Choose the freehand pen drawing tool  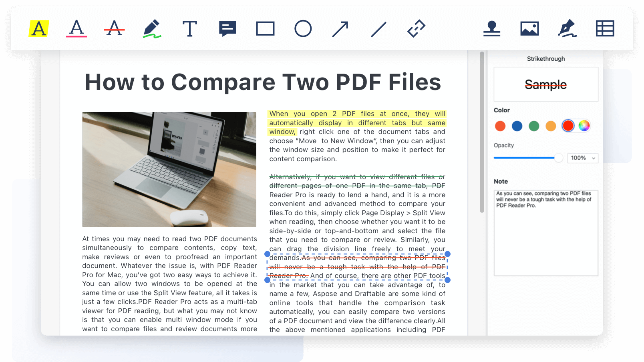coord(152,29)
